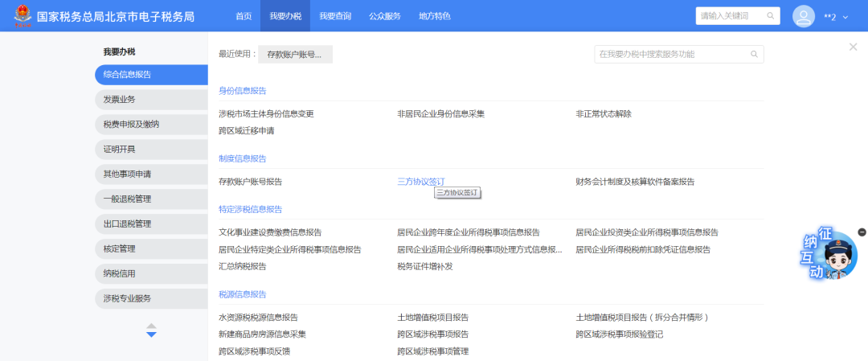Open 财务会计制度及核算软件备案报告 link
The image size is (868, 361).
pyautogui.click(x=635, y=182)
